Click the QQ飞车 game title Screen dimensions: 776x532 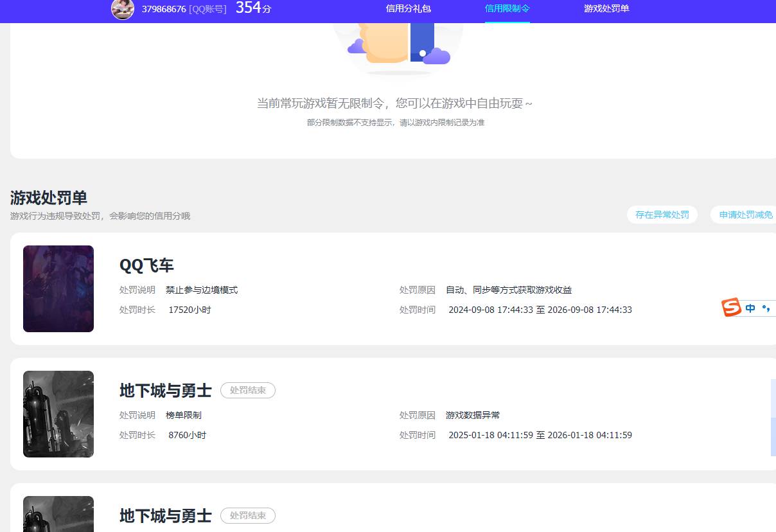pyautogui.click(x=146, y=265)
